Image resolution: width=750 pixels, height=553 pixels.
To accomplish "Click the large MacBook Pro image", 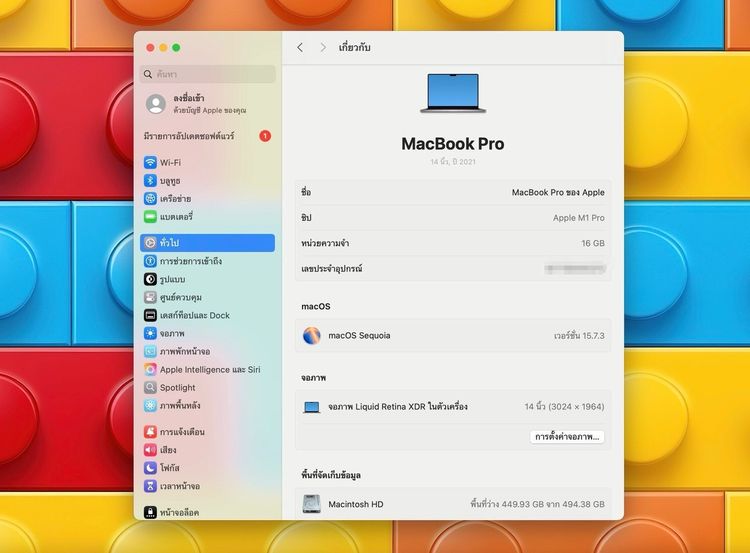I will click(453, 93).
